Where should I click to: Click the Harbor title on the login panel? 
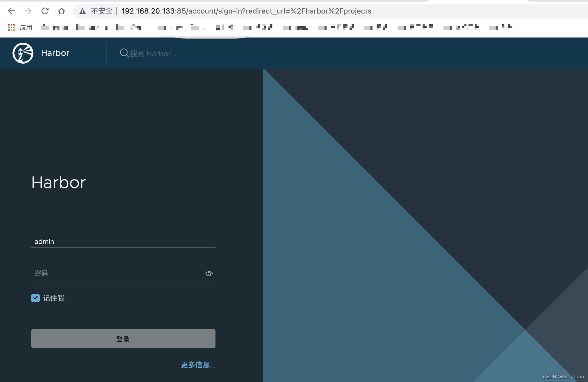click(58, 182)
